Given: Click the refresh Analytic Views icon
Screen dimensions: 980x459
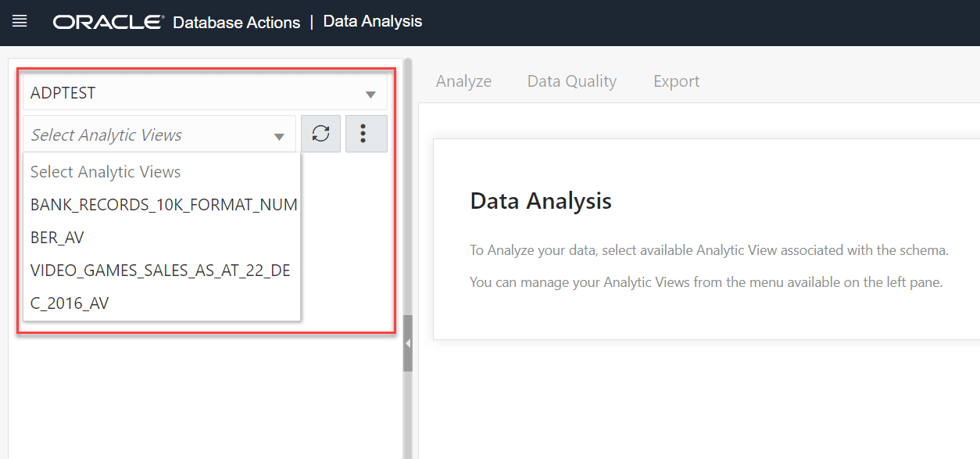Looking at the screenshot, I should tap(320, 133).
